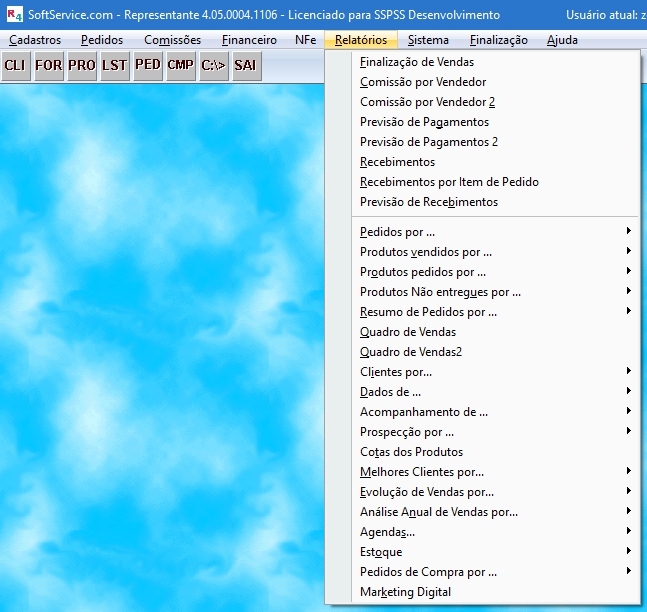Launch the C:\> command prompt button
The width and height of the screenshot is (647, 612).
pyautogui.click(x=214, y=65)
